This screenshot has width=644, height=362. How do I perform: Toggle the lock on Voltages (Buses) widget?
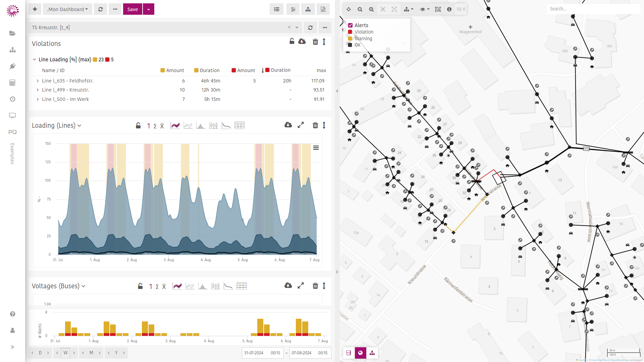click(x=140, y=286)
